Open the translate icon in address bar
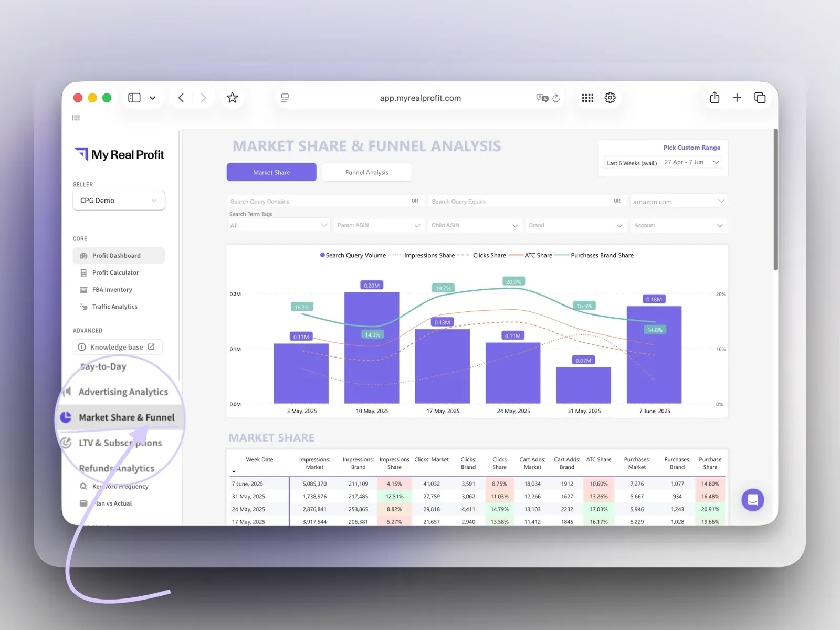The image size is (840, 630). pos(542,98)
